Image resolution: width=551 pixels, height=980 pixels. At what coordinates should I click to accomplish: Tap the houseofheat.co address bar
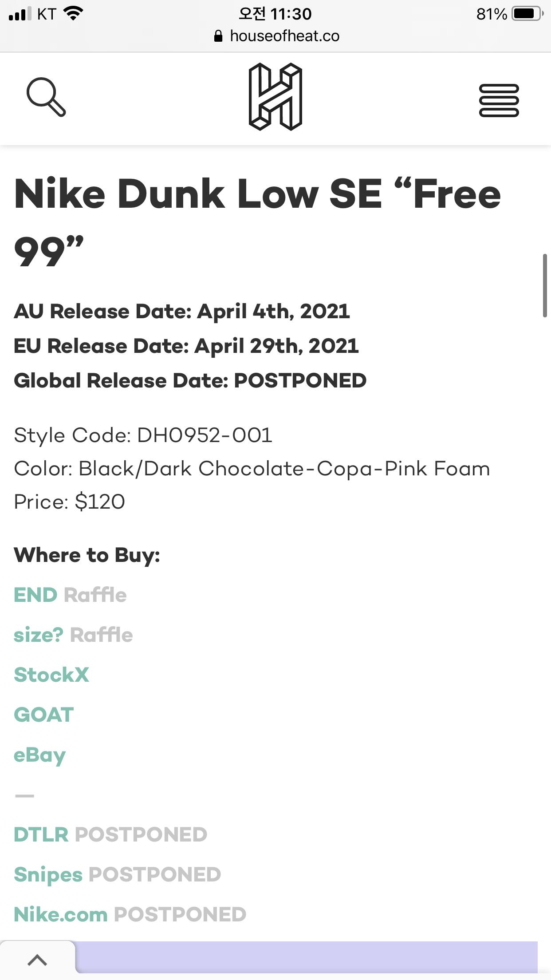284,36
